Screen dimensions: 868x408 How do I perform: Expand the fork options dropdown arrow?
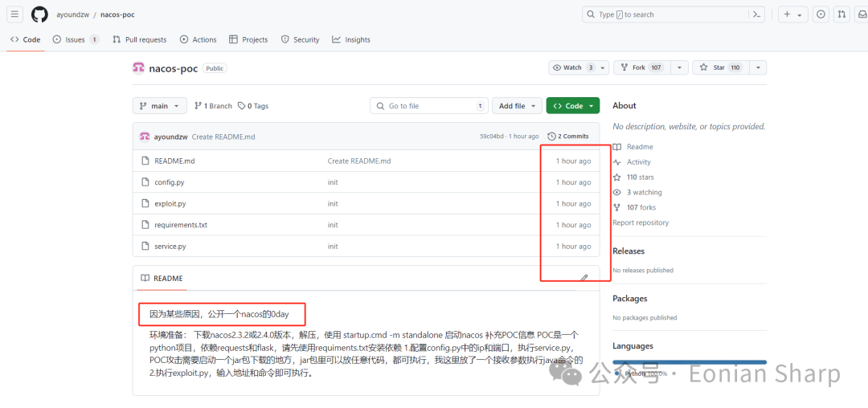click(679, 67)
